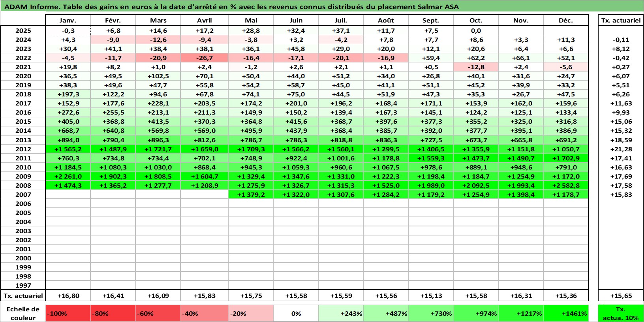The image size is (644, 322).
Task: Select the 2019 Juin value "+58,7"
Action: tap(296, 85)
